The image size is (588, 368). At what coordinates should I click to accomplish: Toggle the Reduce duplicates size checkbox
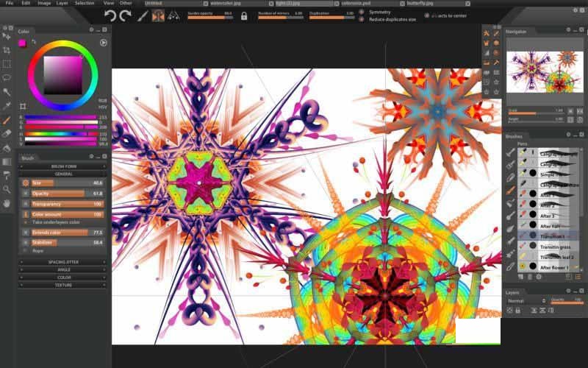coord(362,19)
